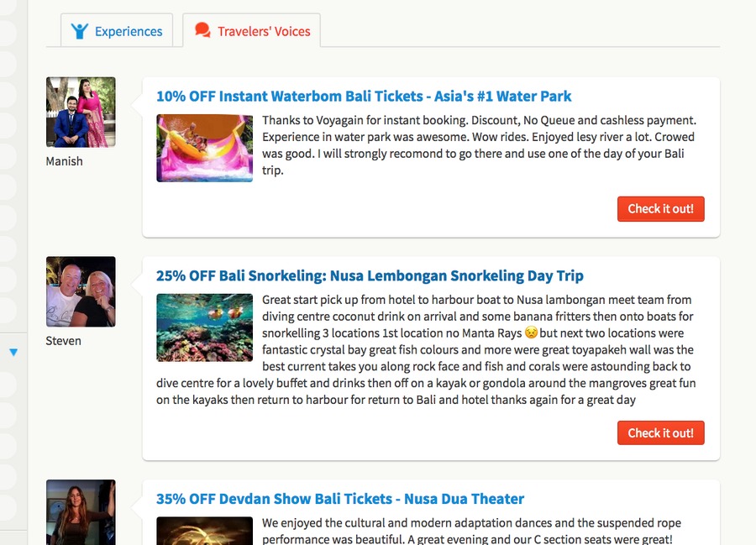
Task: Click Check it out for Bali Snorkeling
Action: [660, 432]
